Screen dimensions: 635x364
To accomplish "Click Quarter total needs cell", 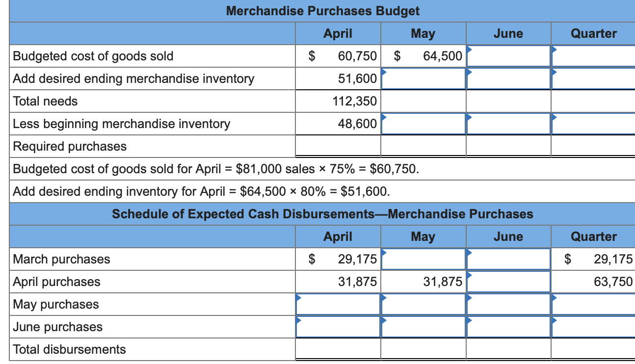I will (x=593, y=102).
